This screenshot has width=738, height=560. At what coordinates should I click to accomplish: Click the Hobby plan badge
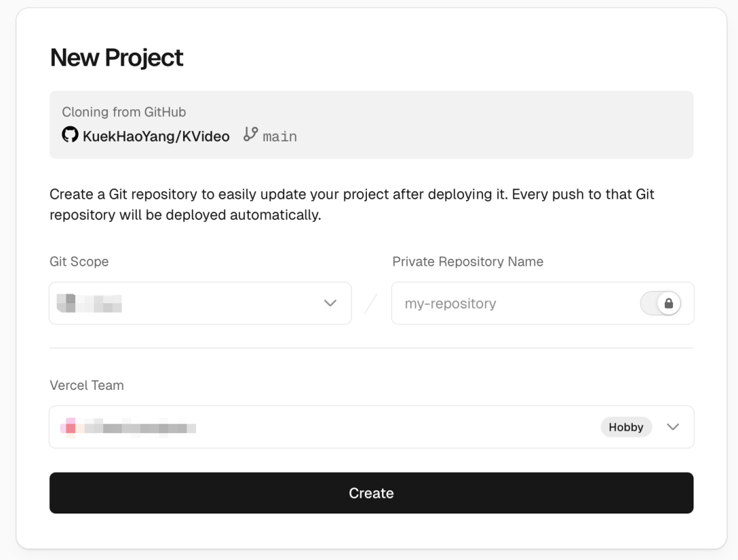point(626,428)
